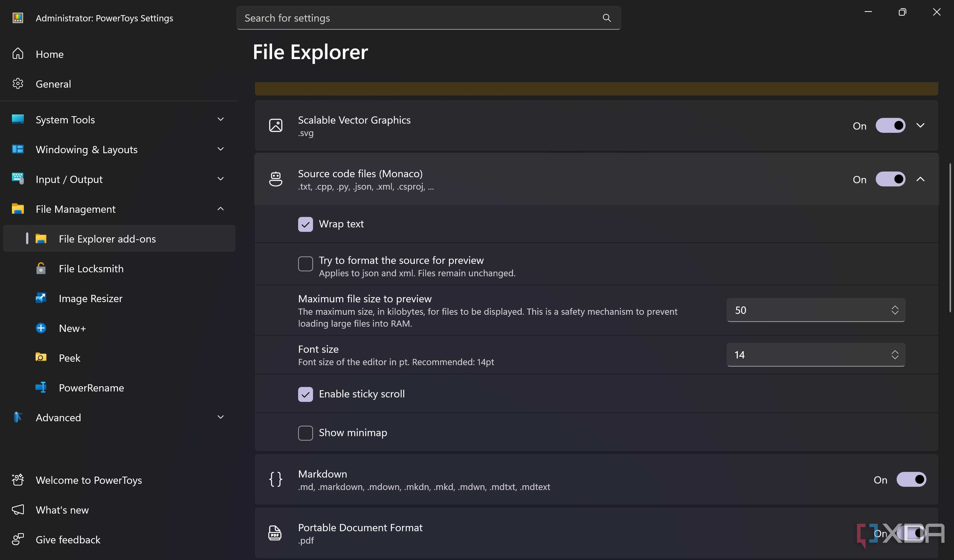This screenshot has width=954, height=560.
Task: Click the Scalable Vector Graphics image icon
Action: click(x=276, y=125)
